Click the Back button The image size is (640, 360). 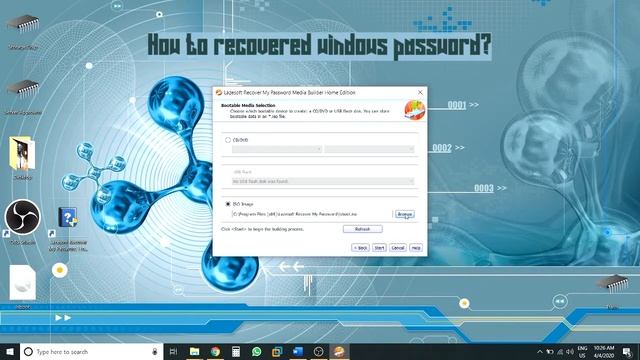(360, 248)
